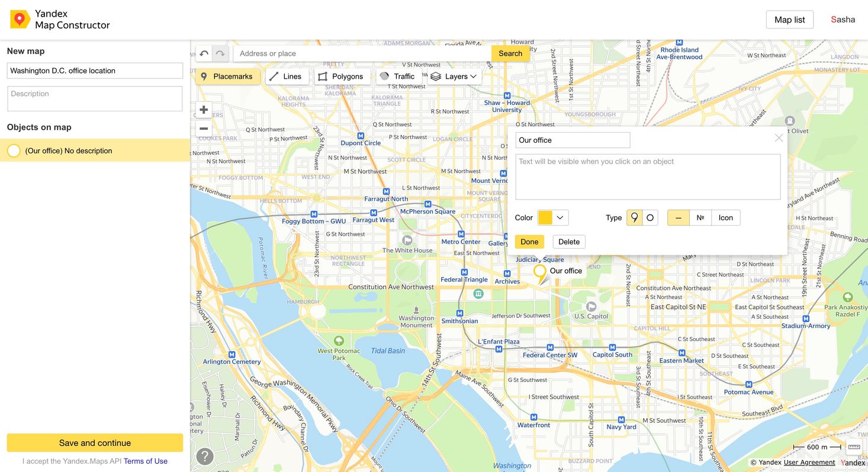This screenshot has width=868, height=472.
Task: Delete the Our office placemark
Action: coord(569,242)
